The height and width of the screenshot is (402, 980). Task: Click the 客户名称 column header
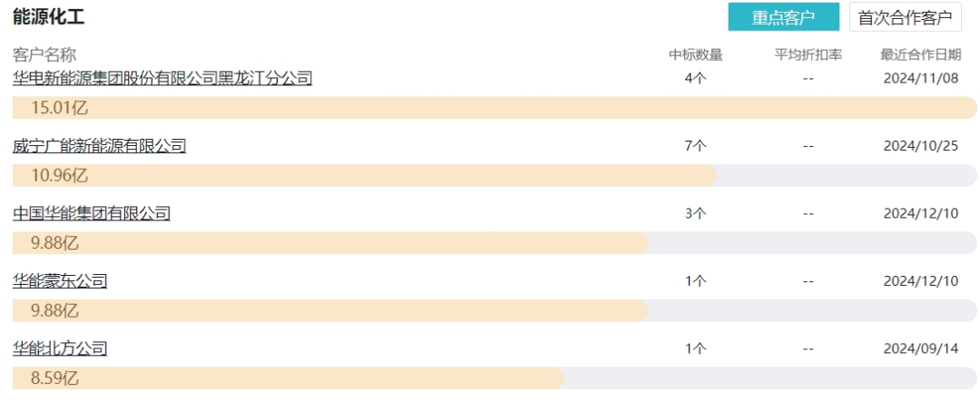(44, 54)
